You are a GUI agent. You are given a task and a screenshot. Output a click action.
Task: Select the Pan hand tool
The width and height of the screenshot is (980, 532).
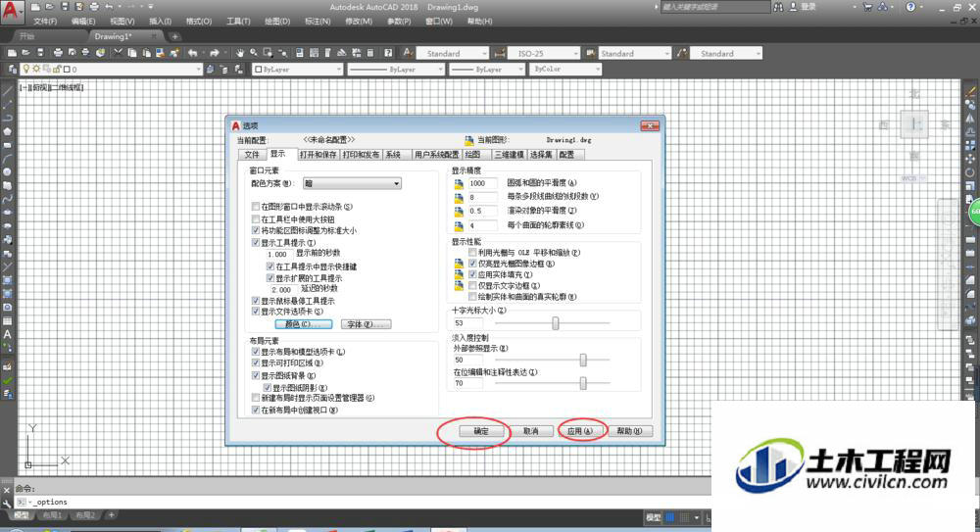pyautogui.click(x=239, y=53)
